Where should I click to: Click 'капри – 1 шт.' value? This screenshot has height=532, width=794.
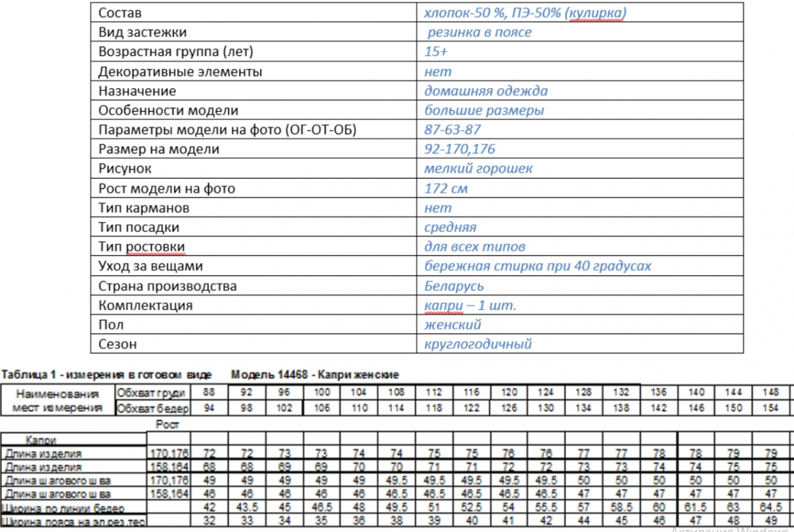[470, 305]
